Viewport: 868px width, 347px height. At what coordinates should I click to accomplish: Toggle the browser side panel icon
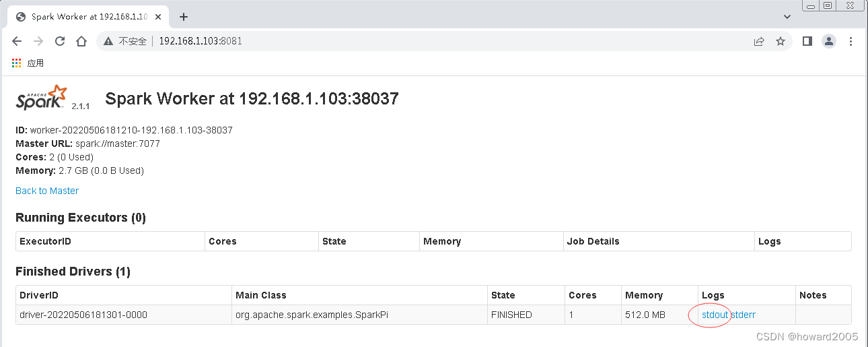pyautogui.click(x=807, y=41)
